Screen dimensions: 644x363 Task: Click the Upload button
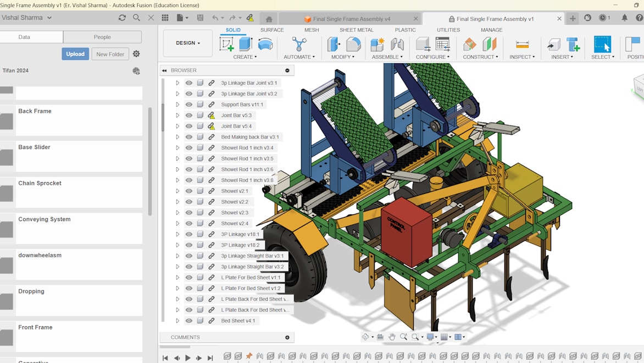(75, 54)
